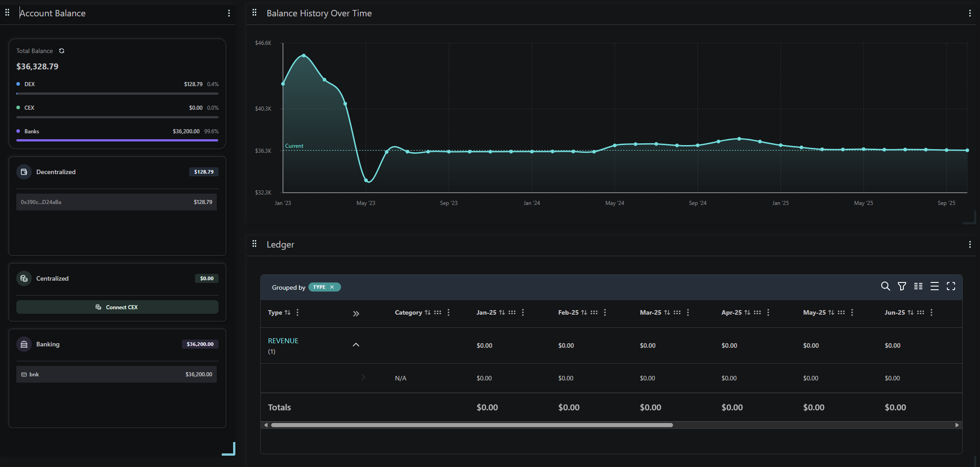Collapse the REVENUE group row
This screenshot has height=467, width=980.
tap(356, 345)
